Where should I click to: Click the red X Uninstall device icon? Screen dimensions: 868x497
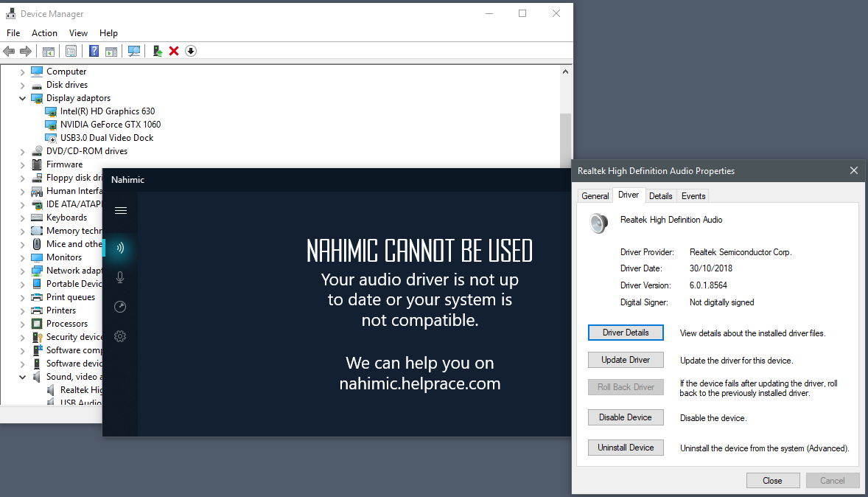[174, 51]
